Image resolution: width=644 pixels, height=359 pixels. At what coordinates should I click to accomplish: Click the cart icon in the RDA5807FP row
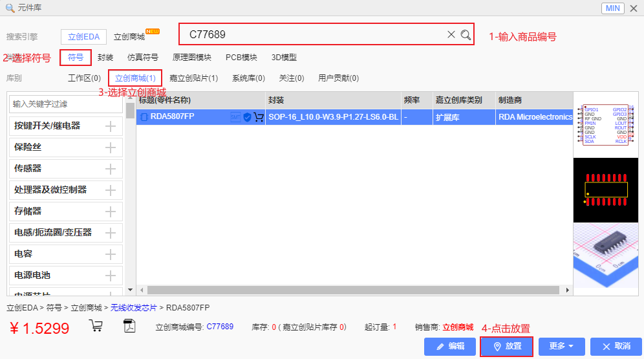(x=259, y=117)
